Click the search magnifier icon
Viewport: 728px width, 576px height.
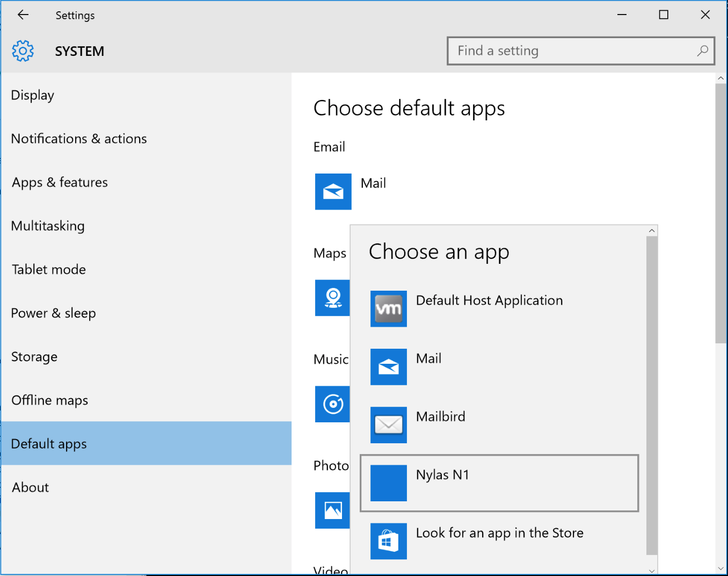702,51
